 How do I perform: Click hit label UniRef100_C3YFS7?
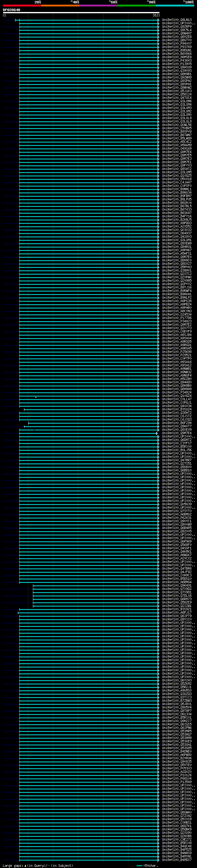(176, 443)
